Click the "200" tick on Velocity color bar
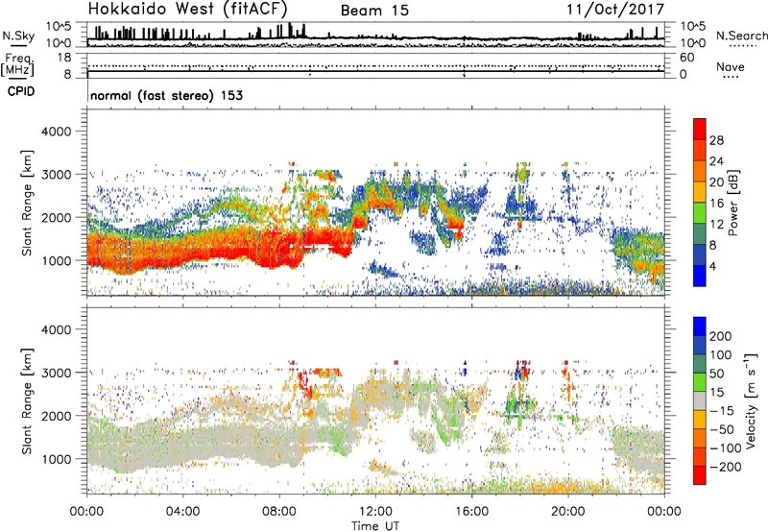 point(721,336)
